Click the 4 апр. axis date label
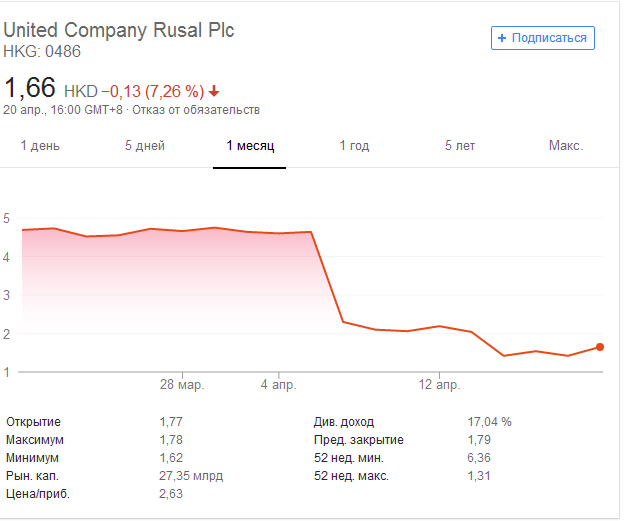The width and height of the screenshot is (629, 521). pos(278,384)
